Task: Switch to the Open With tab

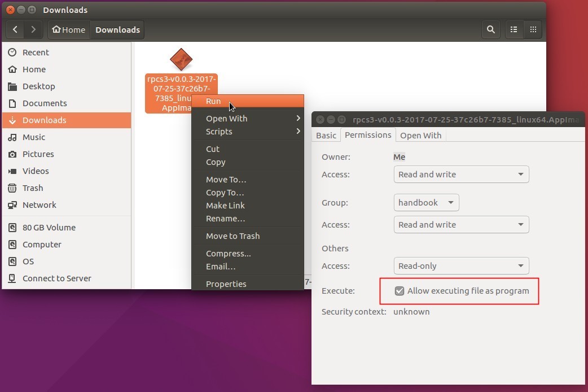Action: (x=420, y=135)
